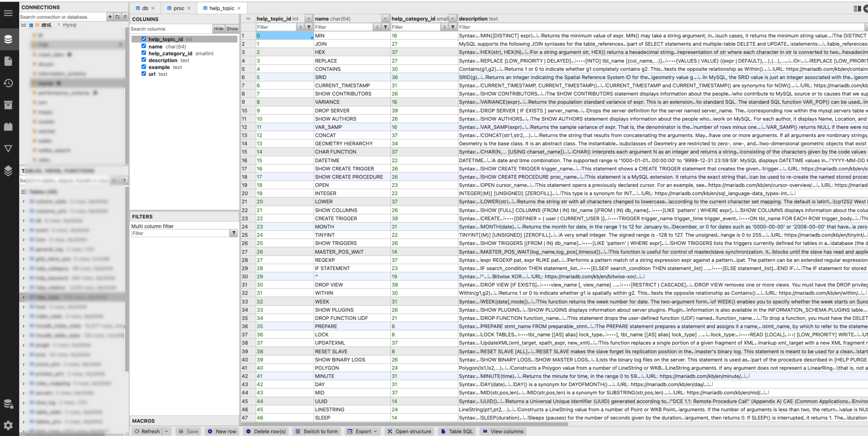Open help_category_id column header dropdown

pyautogui.click(x=453, y=19)
